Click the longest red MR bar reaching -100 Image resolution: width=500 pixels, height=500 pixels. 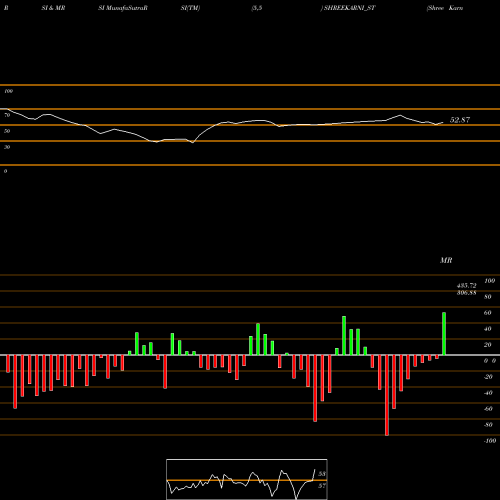(387, 395)
